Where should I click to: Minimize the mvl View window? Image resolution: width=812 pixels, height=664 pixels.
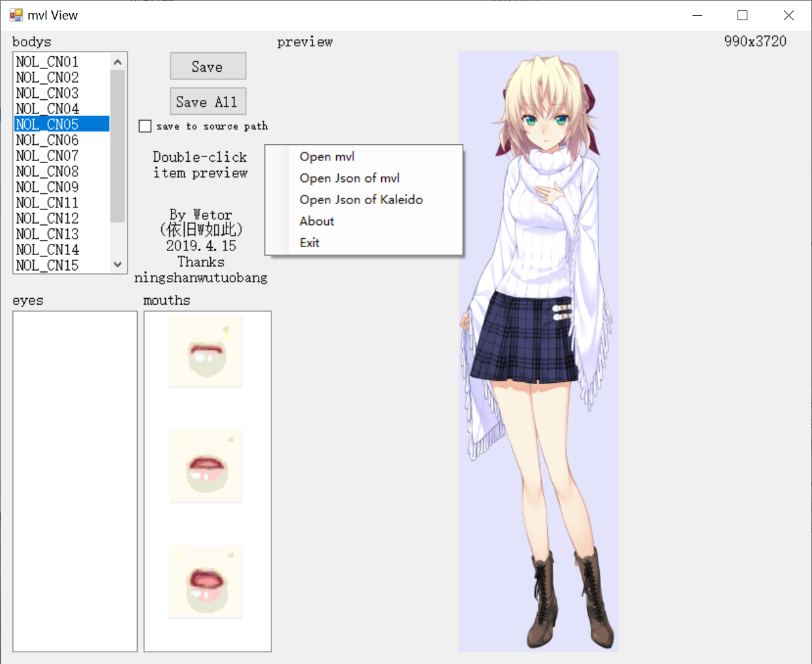tap(697, 15)
